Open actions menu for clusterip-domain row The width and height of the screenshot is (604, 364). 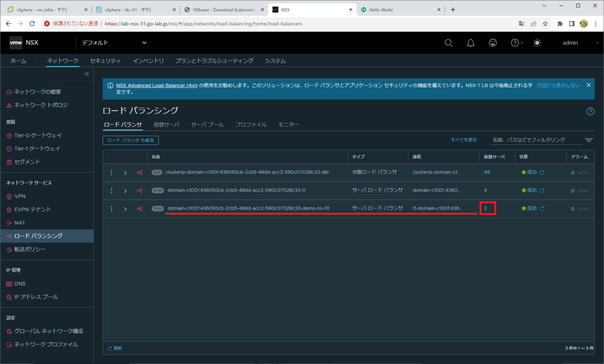pyautogui.click(x=112, y=172)
